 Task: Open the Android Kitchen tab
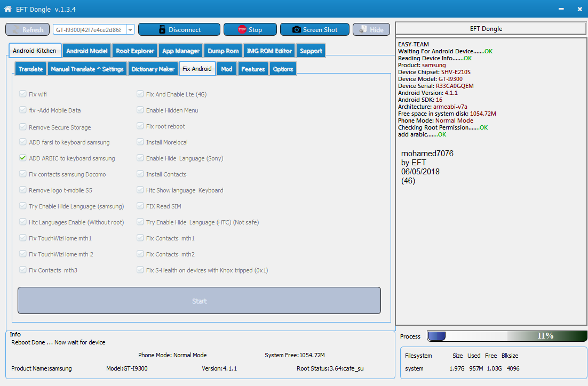click(x=34, y=51)
